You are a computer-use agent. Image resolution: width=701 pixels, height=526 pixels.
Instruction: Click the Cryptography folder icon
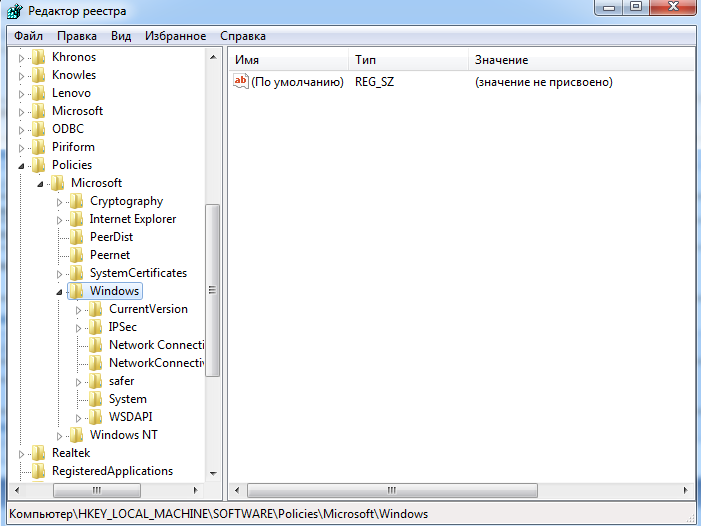pos(76,201)
